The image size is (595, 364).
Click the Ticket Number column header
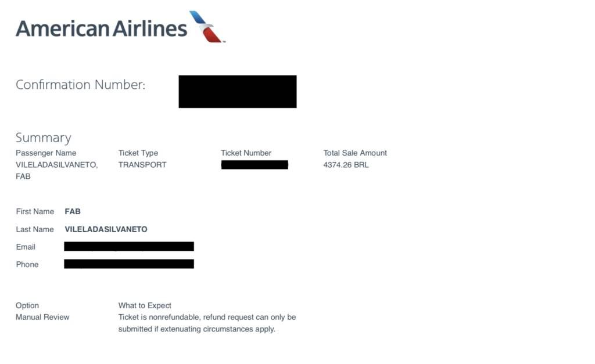(246, 153)
